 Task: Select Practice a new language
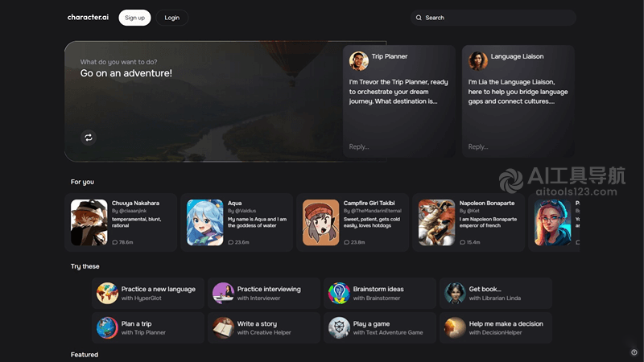(148, 293)
